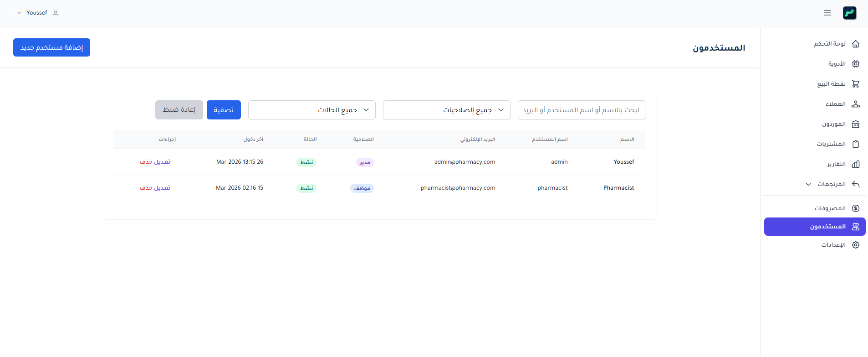Click the add new user button
868x357 pixels.
click(51, 47)
